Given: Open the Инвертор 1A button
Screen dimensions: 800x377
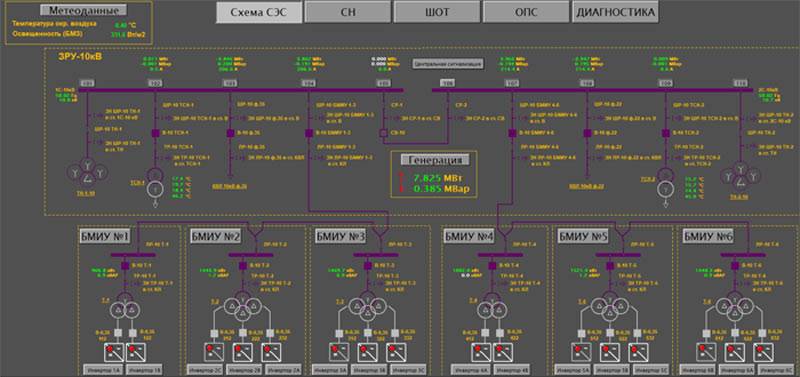Looking at the screenshot, I should pyautogui.click(x=103, y=369).
